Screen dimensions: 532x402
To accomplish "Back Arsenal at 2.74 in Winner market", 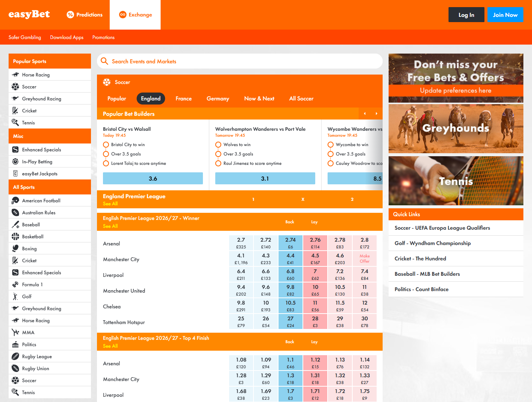I will tap(291, 243).
